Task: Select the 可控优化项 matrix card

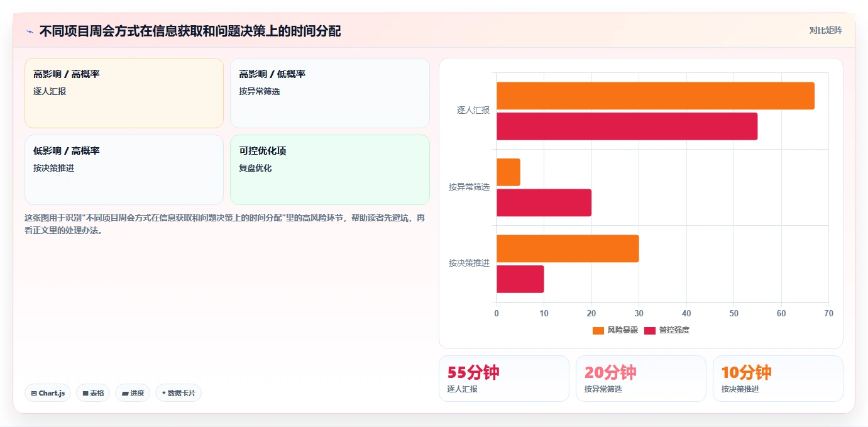Action: click(330, 170)
